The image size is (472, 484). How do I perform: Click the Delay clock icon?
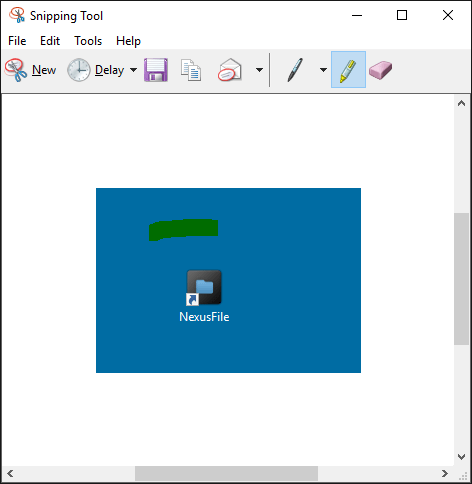pos(79,70)
